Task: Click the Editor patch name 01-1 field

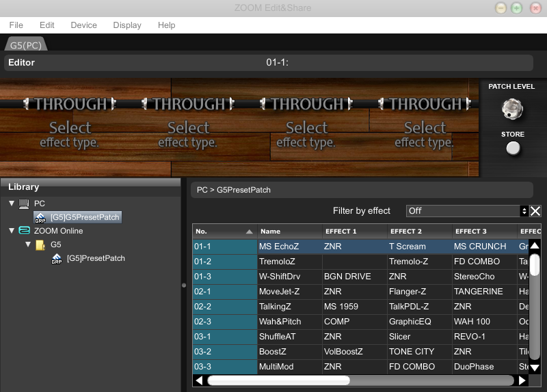Action: pos(278,62)
